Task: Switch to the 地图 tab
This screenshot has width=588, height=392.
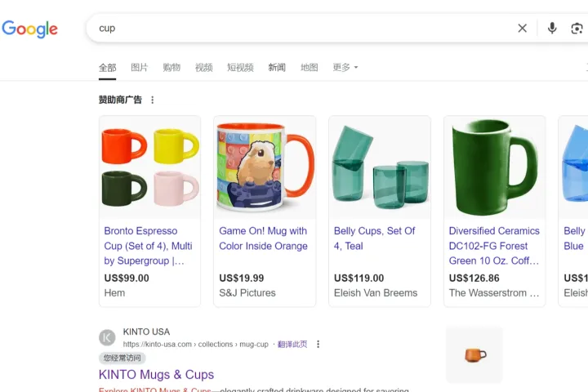Action: [310, 68]
